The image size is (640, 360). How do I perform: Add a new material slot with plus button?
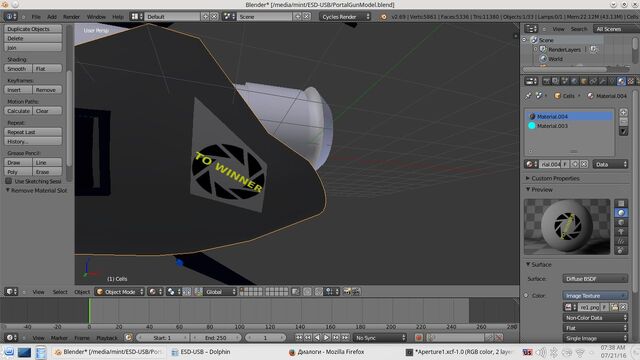(623, 112)
